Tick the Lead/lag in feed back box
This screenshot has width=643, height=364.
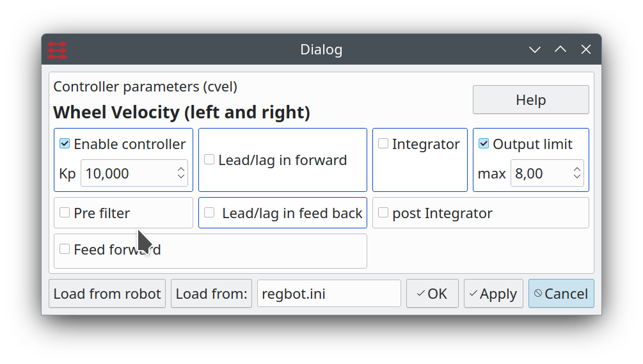tap(209, 212)
